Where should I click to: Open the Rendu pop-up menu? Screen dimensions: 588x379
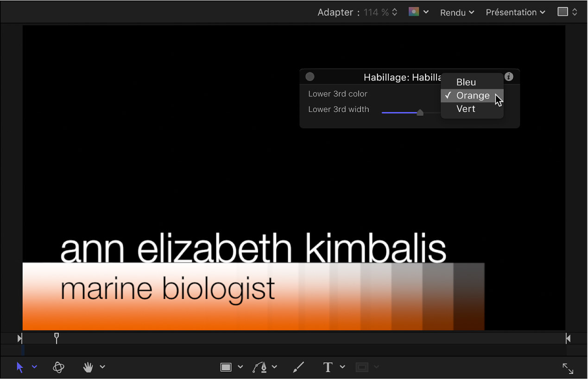tap(457, 12)
